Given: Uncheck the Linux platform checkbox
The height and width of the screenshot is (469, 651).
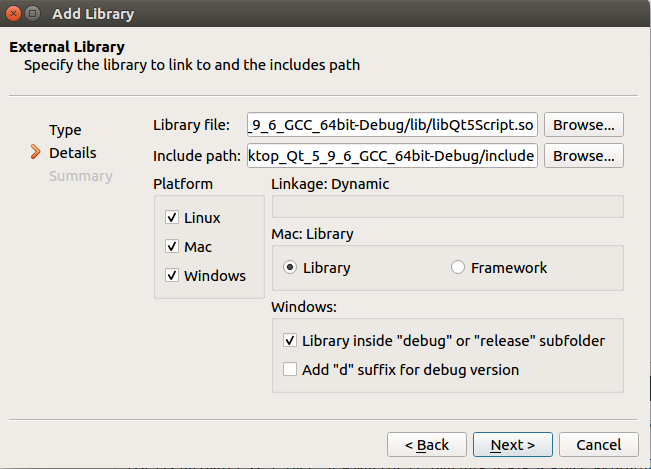Looking at the screenshot, I should pyautogui.click(x=172, y=217).
